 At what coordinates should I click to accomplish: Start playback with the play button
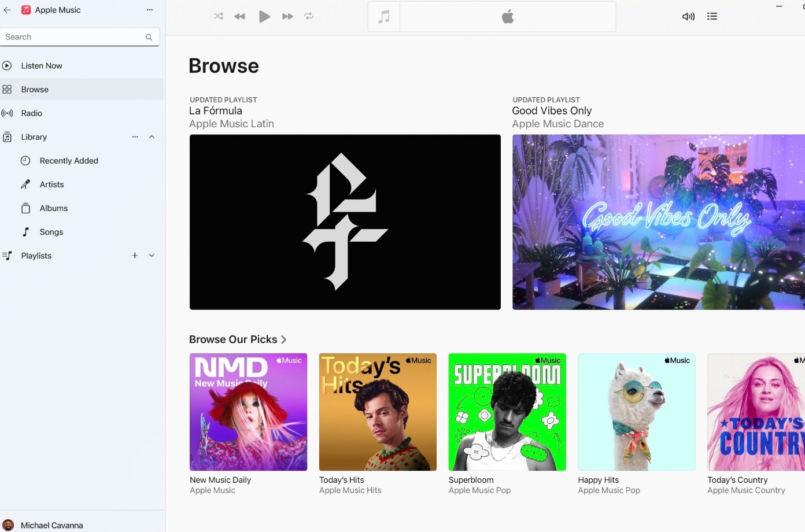click(x=264, y=16)
